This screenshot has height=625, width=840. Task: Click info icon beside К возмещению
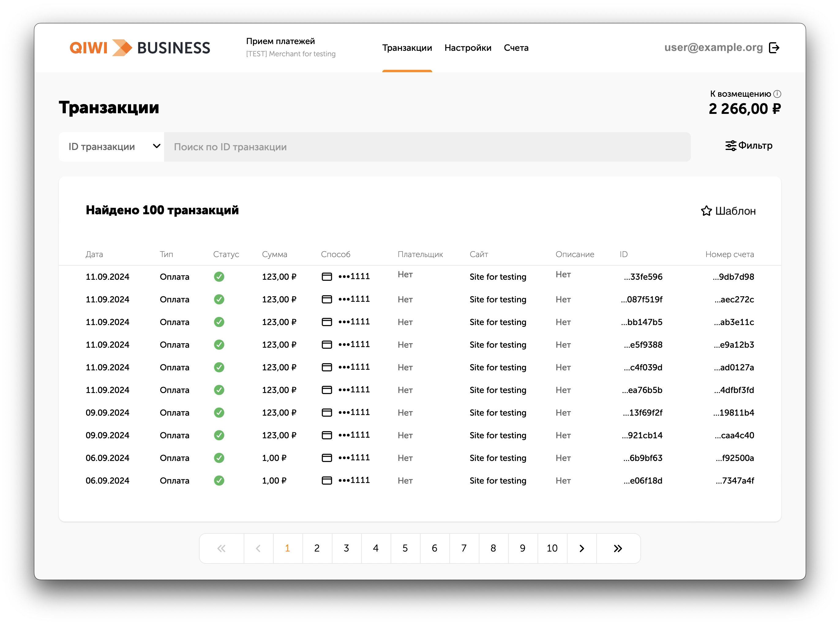777,94
